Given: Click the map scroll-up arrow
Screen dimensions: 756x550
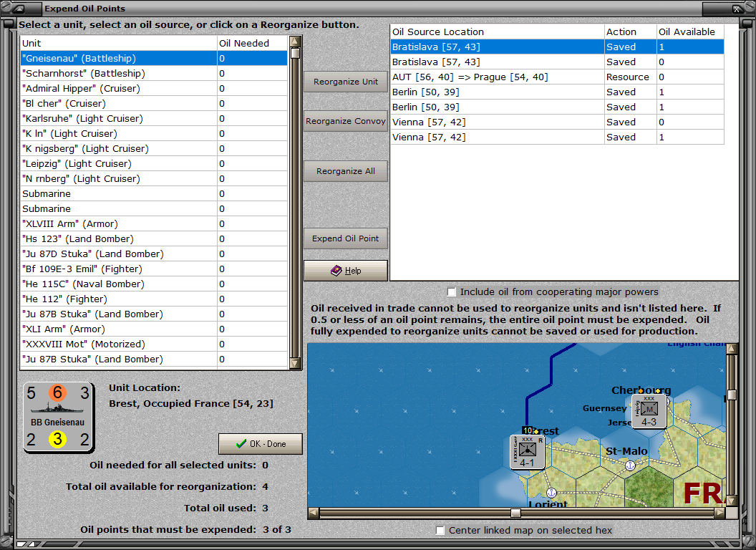Looking at the screenshot, I should (732, 348).
